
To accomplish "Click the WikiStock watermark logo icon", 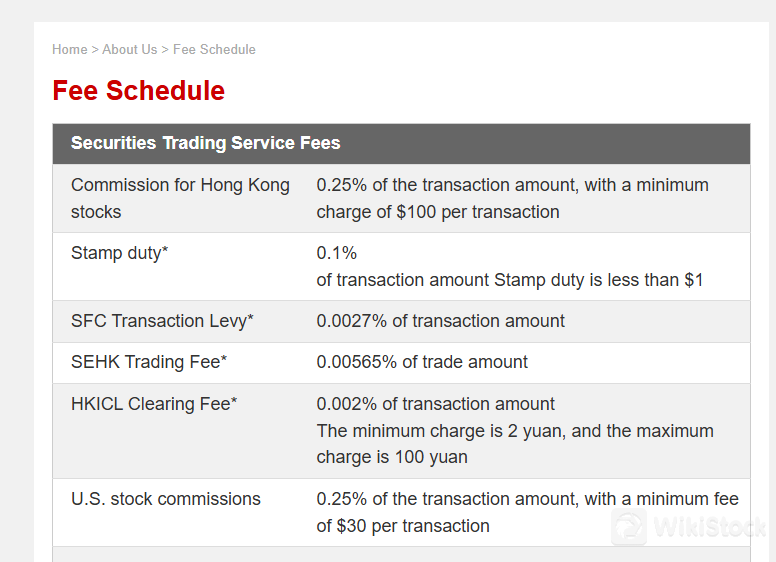I will point(629,527).
